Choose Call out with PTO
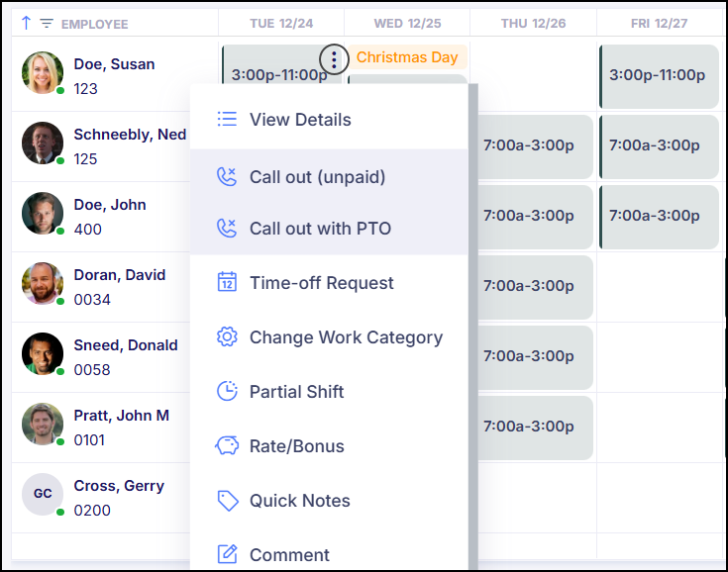728x572 pixels. tap(320, 229)
